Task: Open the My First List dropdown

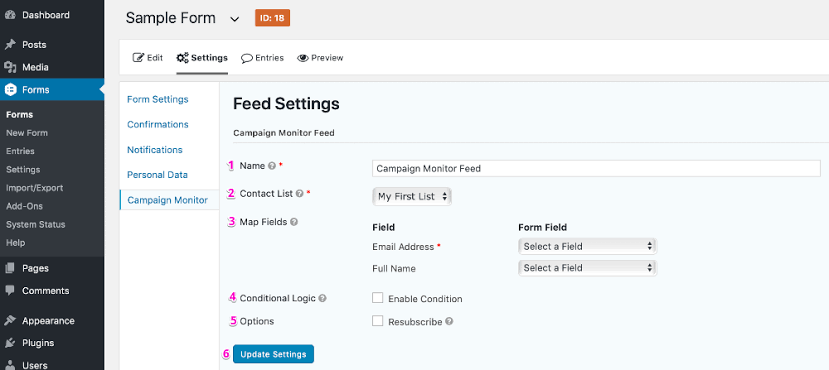Action: (x=412, y=196)
